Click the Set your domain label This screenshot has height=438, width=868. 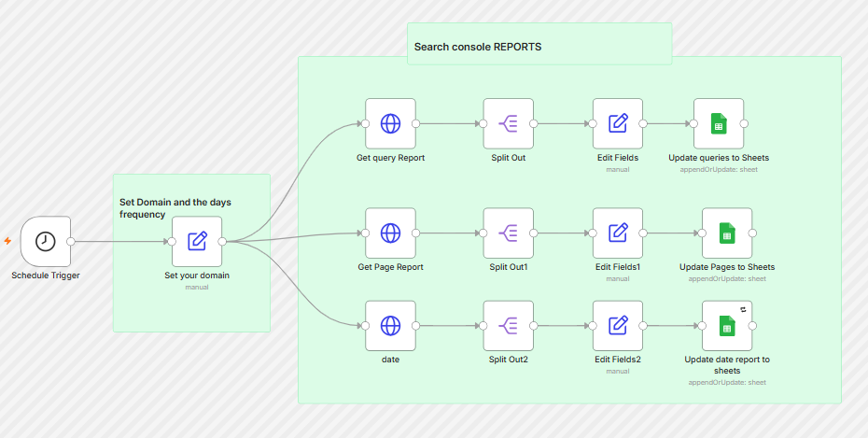(197, 276)
